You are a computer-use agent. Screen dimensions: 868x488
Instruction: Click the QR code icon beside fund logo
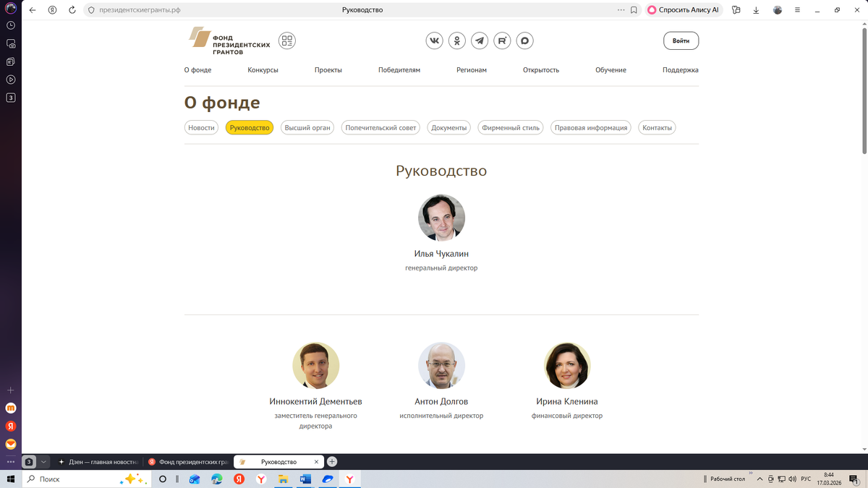(x=286, y=40)
